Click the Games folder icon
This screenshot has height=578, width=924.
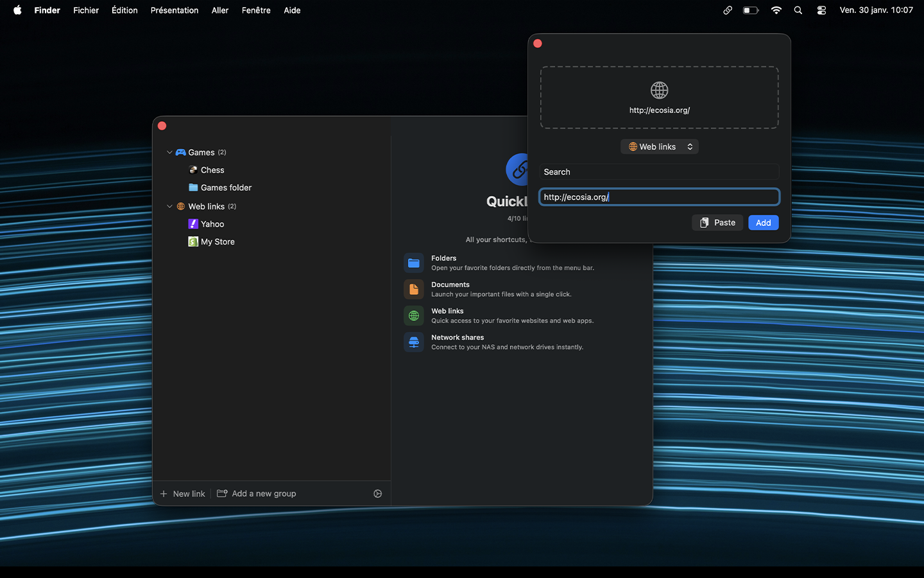coord(193,188)
